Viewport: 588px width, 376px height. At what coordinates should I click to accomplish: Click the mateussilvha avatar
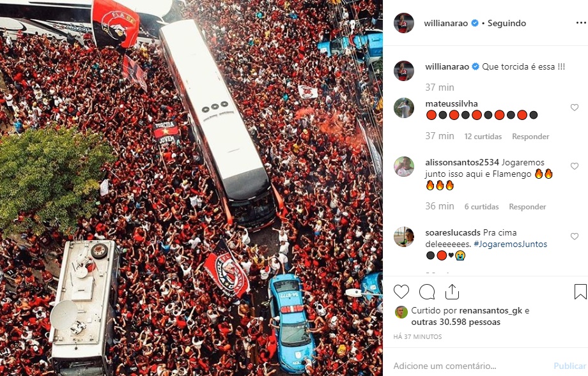pos(404,108)
